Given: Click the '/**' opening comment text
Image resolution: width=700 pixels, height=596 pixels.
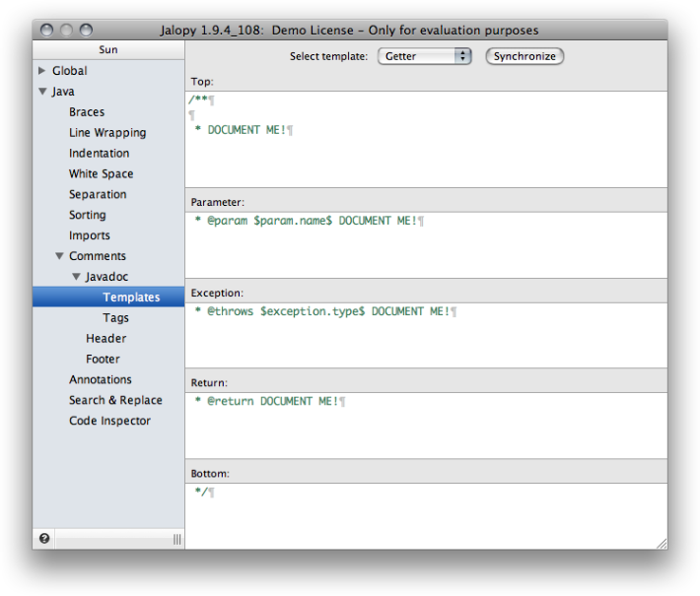Looking at the screenshot, I should point(198,99).
